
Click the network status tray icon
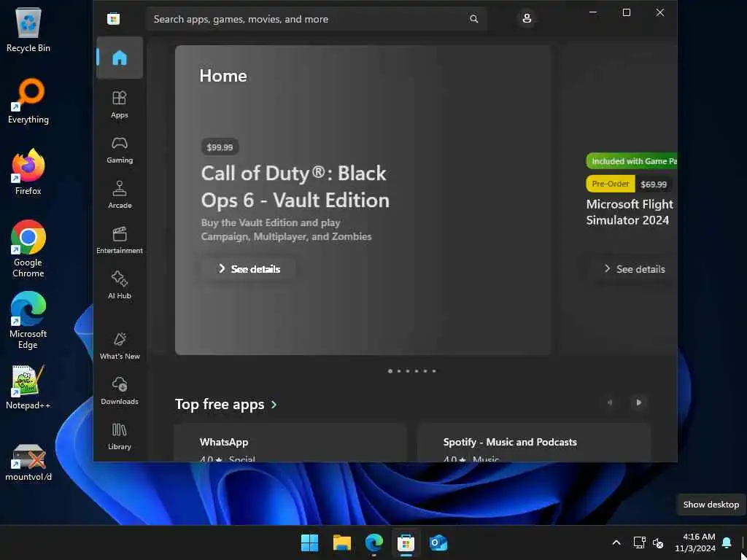click(639, 542)
